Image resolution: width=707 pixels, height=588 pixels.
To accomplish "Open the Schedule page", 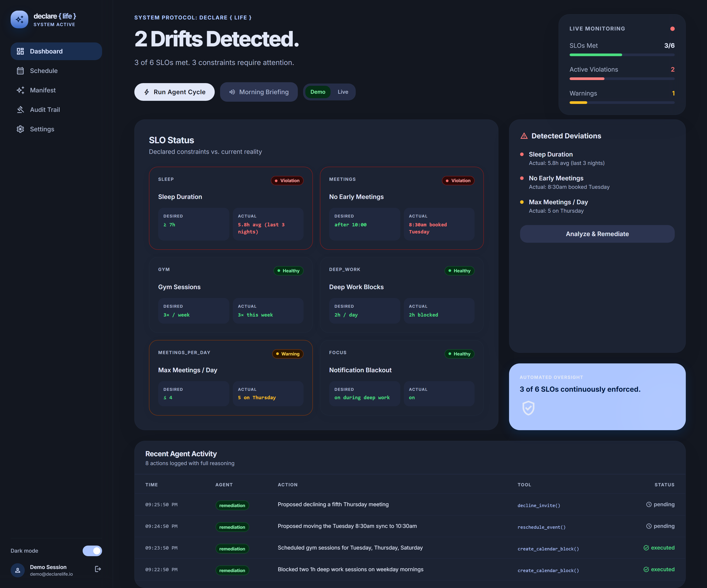I will [x=56, y=71].
